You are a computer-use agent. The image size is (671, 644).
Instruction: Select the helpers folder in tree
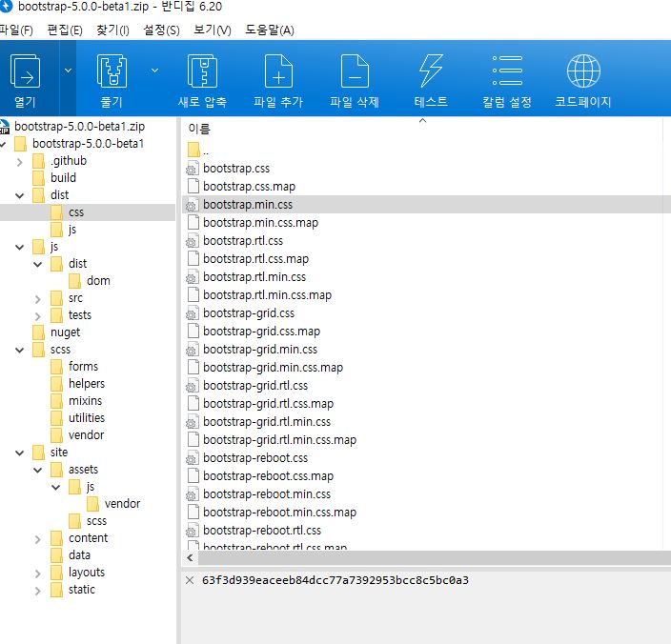[87, 384]
